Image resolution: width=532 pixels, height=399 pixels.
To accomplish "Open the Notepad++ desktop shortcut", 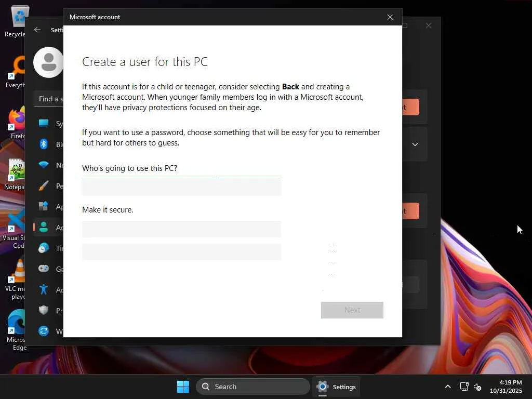I will tap(15, 174).
